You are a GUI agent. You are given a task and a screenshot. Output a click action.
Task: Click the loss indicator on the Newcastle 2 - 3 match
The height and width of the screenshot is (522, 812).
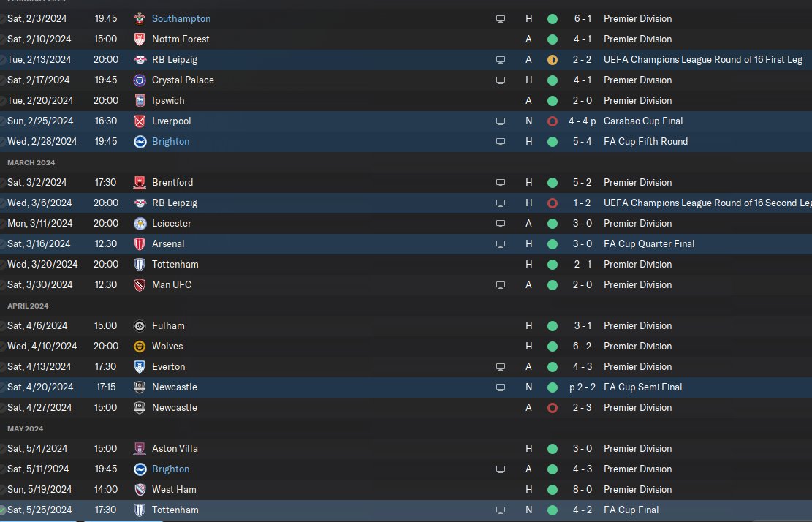click(x=553, y=407)
